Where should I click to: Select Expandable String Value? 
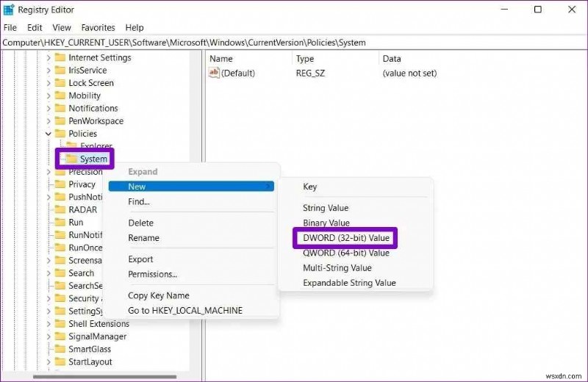tap(349, 283)
